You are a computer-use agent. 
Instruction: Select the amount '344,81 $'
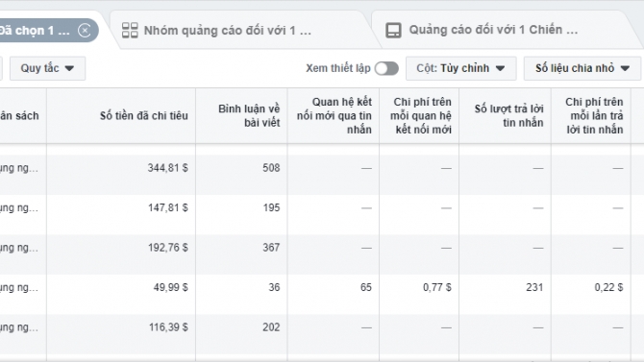tap(167, 168)
